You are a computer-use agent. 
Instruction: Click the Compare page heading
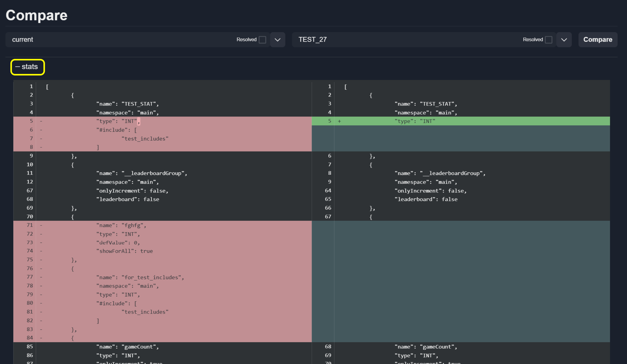(x=37, y=15)
